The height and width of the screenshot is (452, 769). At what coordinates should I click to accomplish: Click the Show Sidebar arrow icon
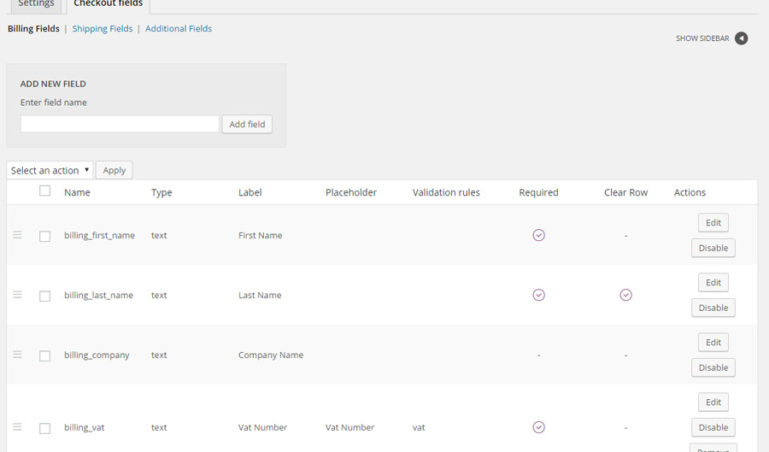(x=741, y=39)
